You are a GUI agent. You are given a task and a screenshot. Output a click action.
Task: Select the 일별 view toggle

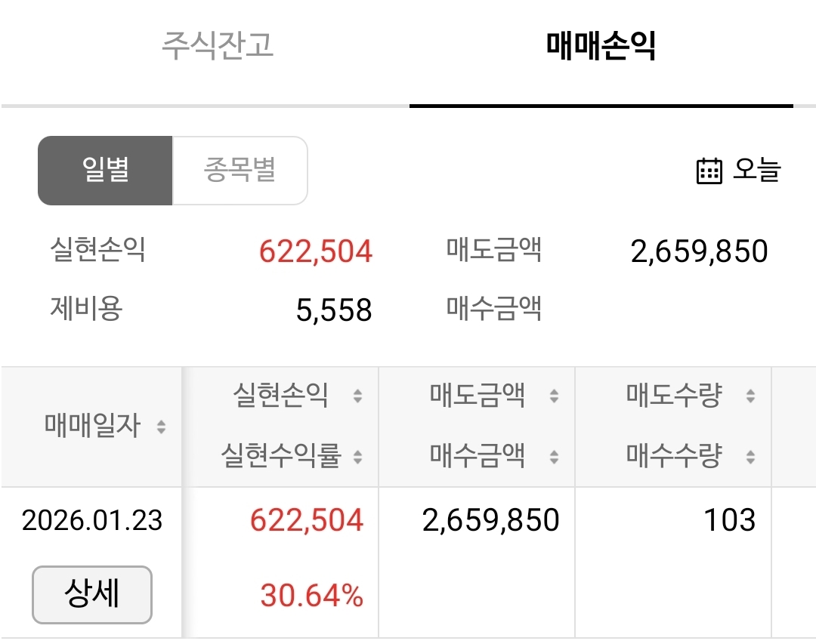tap(105, 171)
